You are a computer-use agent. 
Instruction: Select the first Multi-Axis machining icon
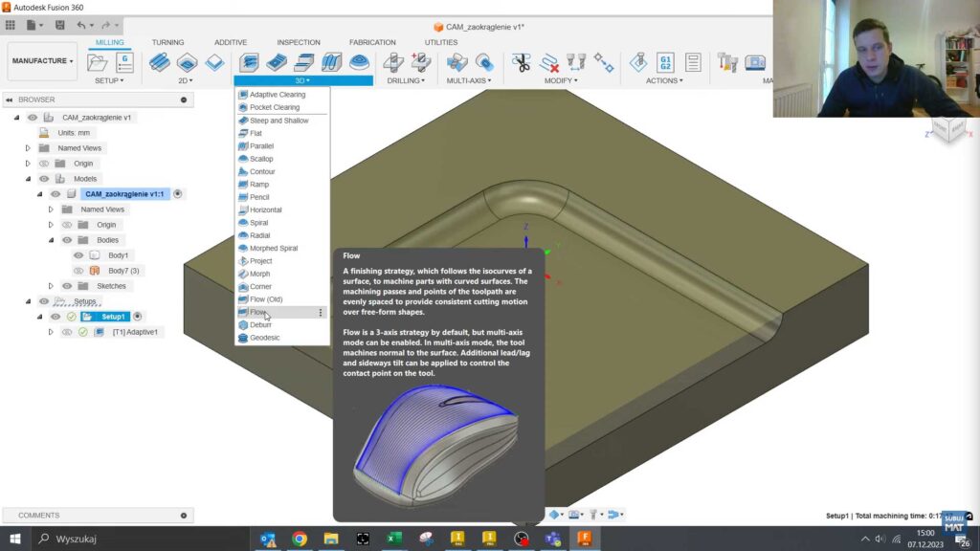coord(457,63)
